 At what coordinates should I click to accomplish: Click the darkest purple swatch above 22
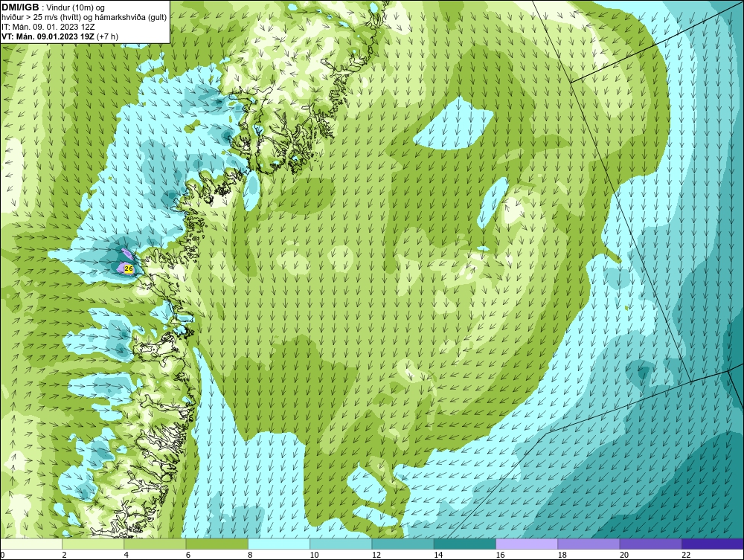713,544
